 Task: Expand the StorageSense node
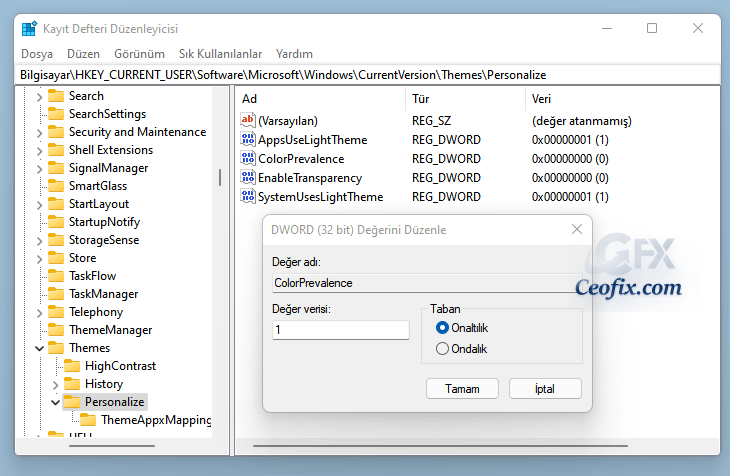[39, 241]
